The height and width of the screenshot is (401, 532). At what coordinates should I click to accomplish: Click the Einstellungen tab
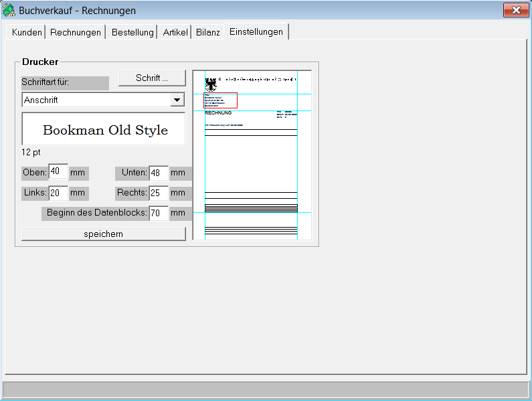pyautogui.click(x=256, y=31)
